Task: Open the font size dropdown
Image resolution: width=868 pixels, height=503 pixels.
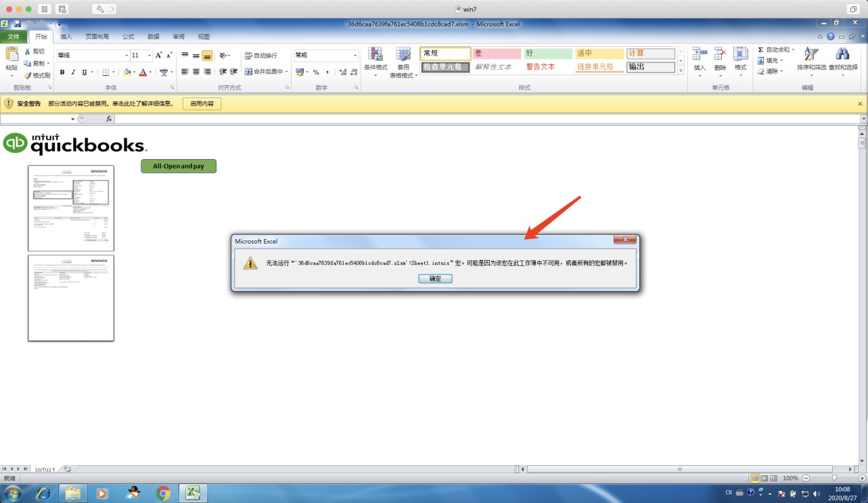Action: (x=150, y=56)
